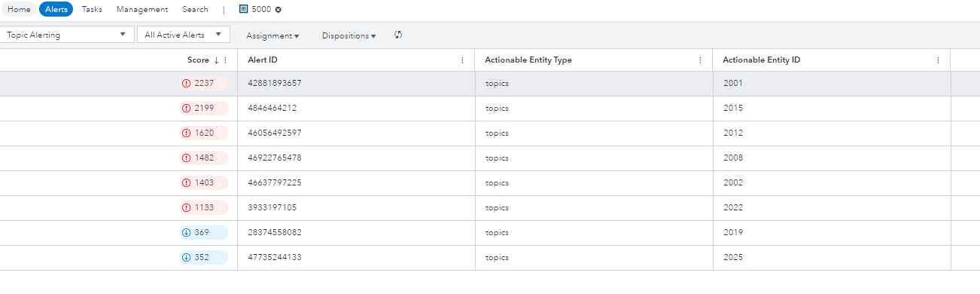The image size is (980, 294).
Task: Select alert ID 42881893657
Action: (x=274, y=84)
